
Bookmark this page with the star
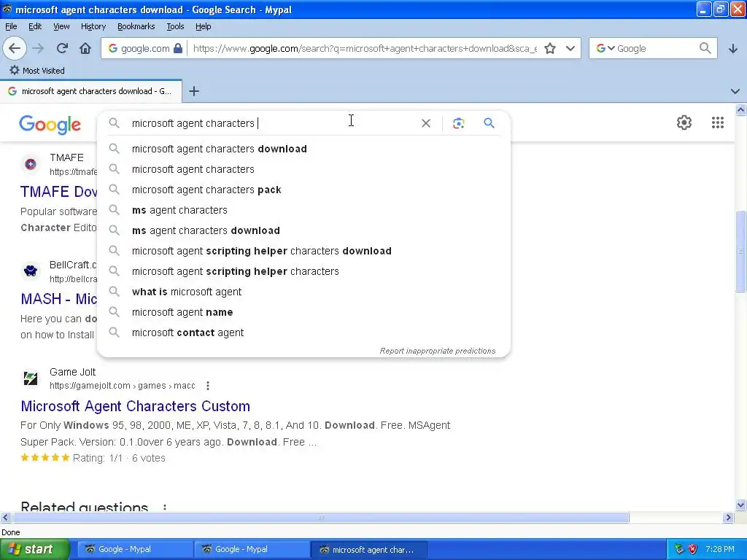click(550, 48)
